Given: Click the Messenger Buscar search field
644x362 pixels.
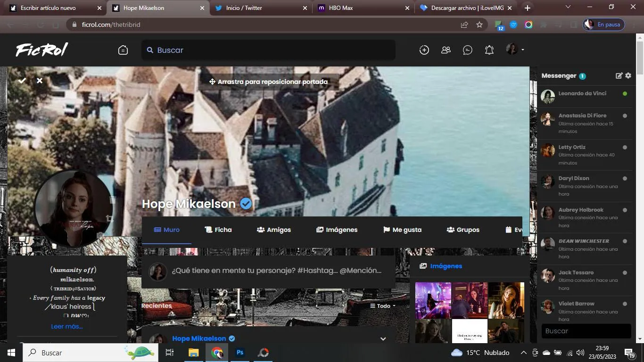Looking at the screenshot, I should click(586, 331).
